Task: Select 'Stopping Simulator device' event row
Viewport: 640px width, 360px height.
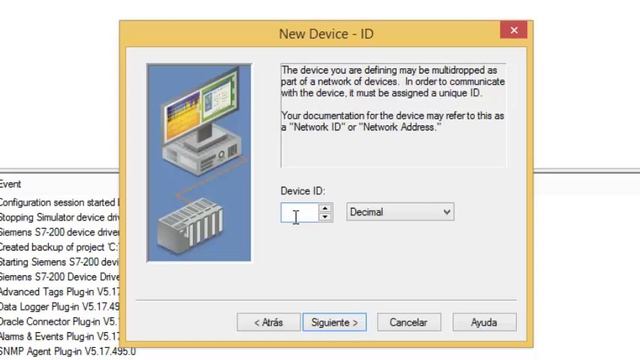Action: coord(59,217)
